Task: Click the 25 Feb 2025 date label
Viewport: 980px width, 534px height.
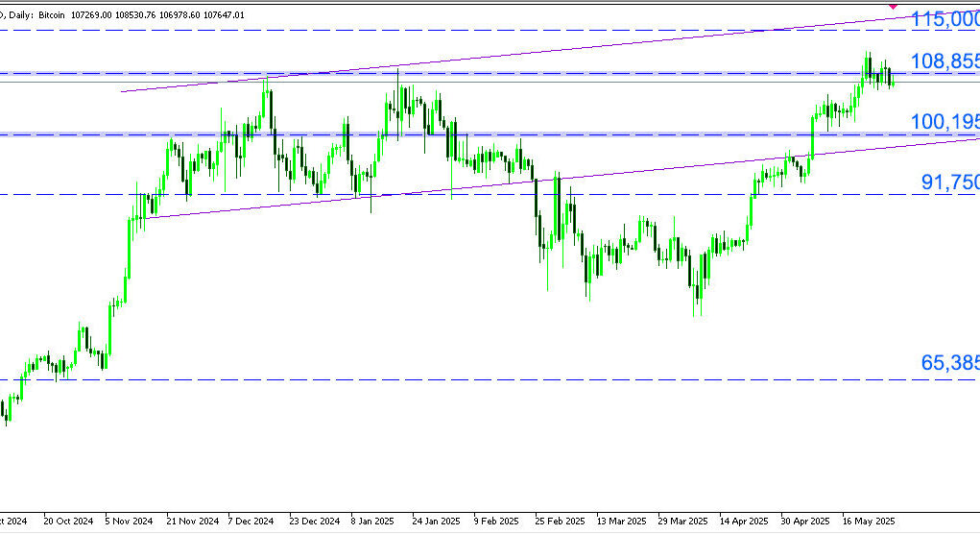Action: coord(560,521)
